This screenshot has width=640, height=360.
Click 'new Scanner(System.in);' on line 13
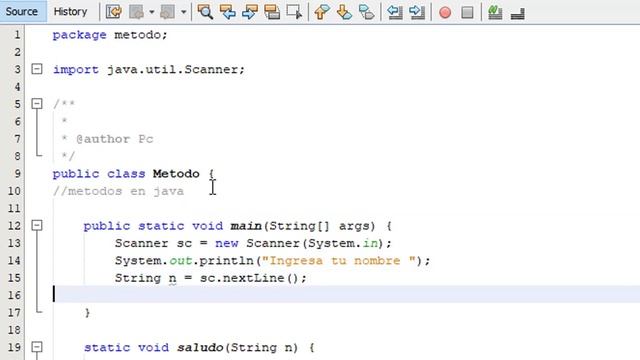click(303, 243)
